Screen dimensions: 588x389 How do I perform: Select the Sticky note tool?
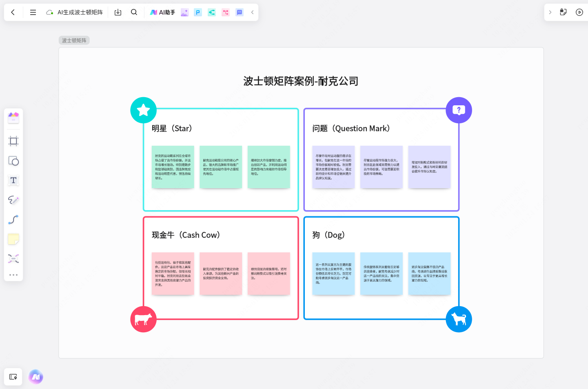tap(13, 239)
